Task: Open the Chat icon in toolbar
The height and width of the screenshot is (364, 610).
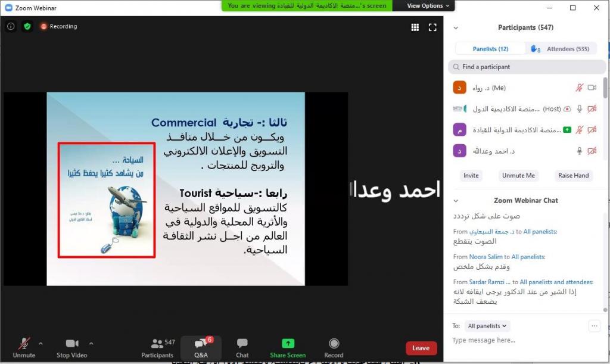Action: coord(242,344)
